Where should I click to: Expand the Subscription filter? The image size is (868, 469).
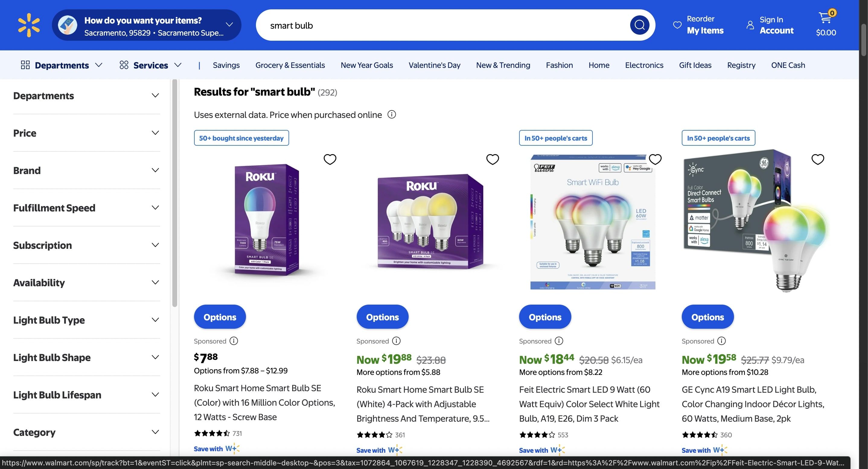(x=86, y=245)
